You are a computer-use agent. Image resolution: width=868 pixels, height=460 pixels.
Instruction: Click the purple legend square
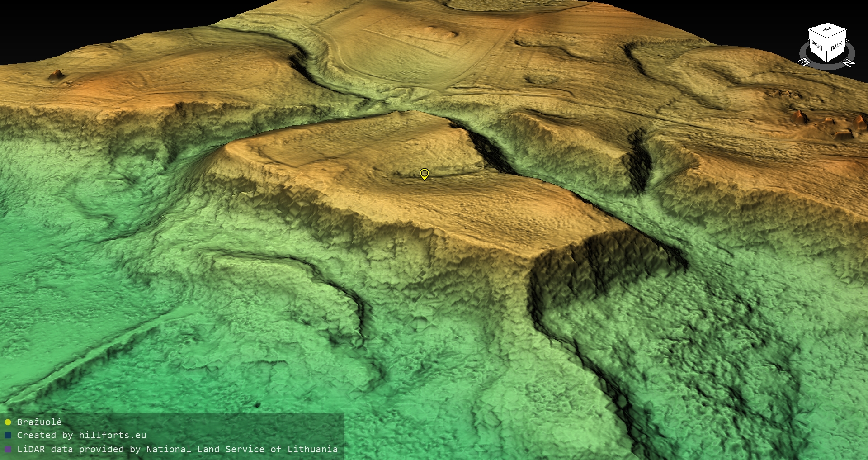[8, 449]
